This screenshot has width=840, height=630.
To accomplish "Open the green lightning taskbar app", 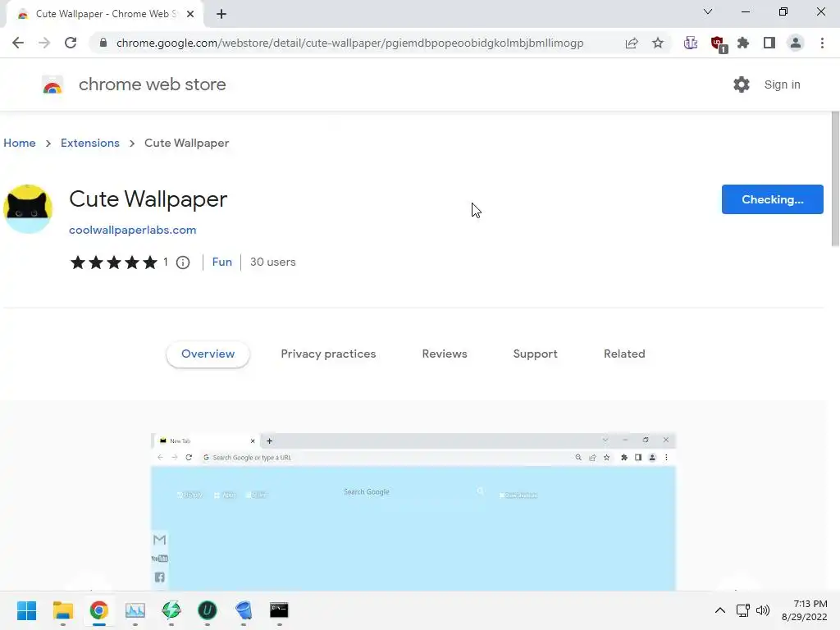I will (x=171, y=610).
